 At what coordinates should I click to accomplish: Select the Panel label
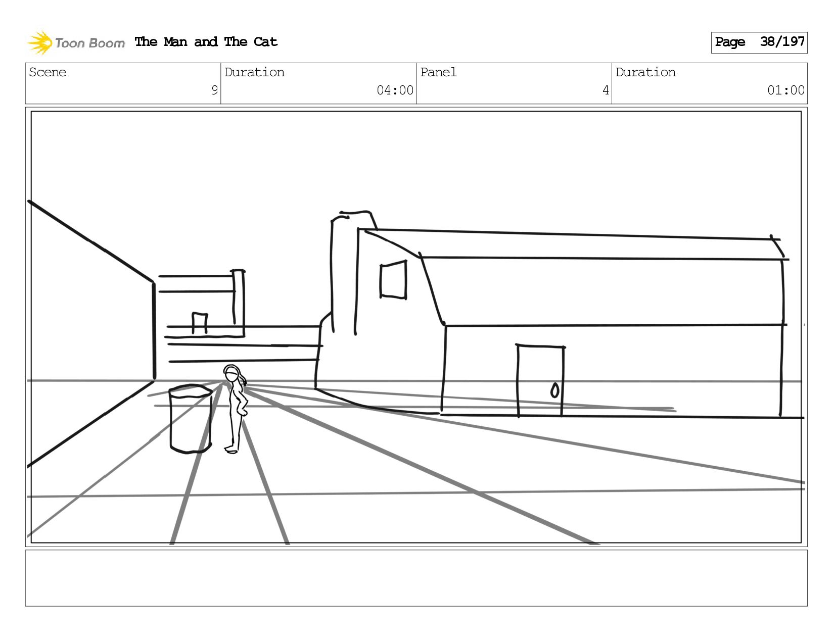pyautogui.click(x=438, y=72)
